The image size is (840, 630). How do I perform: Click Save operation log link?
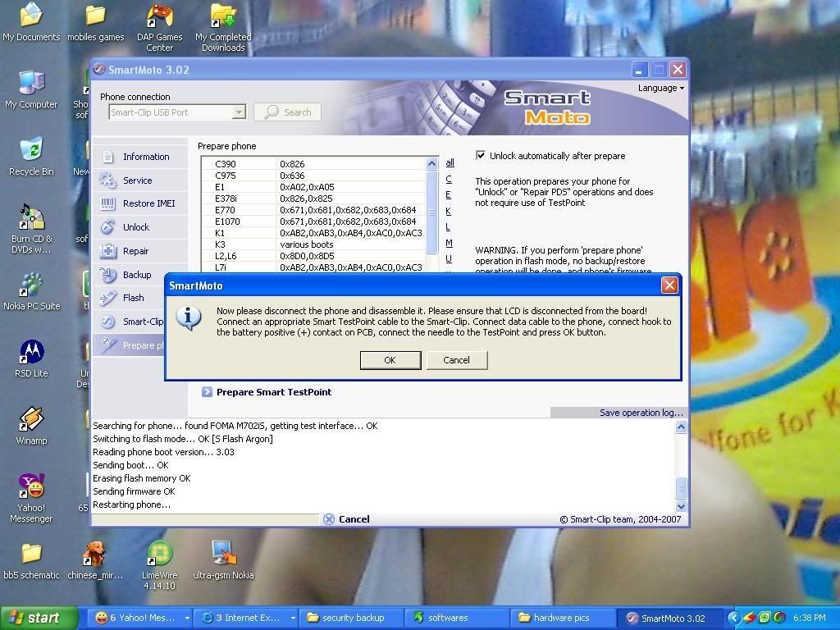click(x=641, y=413)
